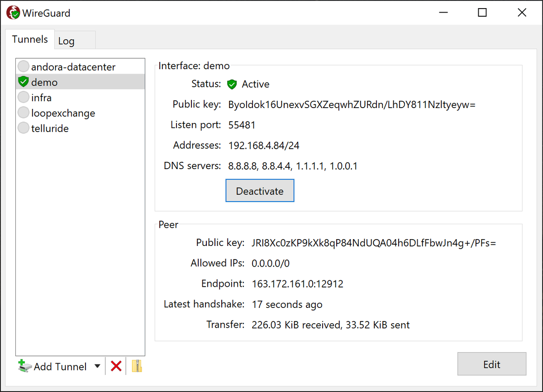This screenshot has height=392, width=543.
Task: Click latest handshake value 17 seconds ago
Action: 287,304
